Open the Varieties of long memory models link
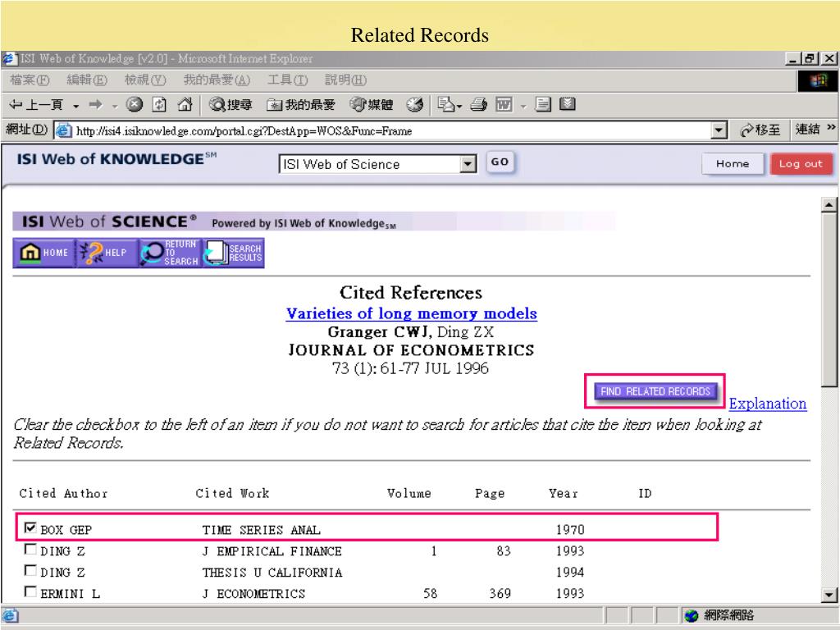Image resolution: width=840 pixels, height=630 pixels. 412,313
